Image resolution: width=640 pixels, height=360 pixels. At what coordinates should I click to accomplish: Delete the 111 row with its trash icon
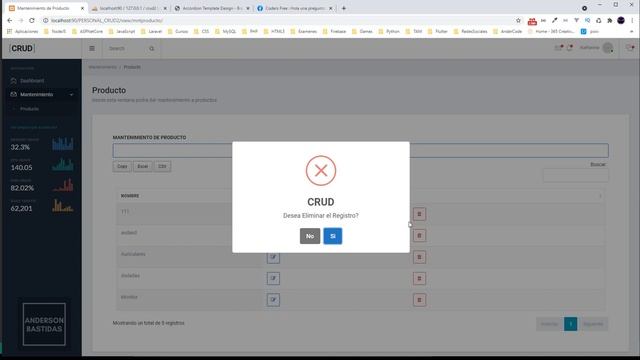tap(419, 214)
